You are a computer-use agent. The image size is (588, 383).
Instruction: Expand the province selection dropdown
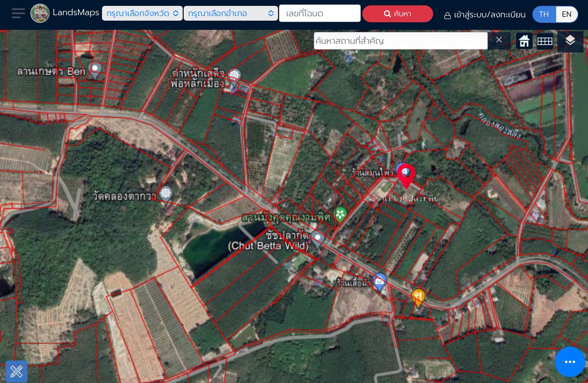point(142,13)
